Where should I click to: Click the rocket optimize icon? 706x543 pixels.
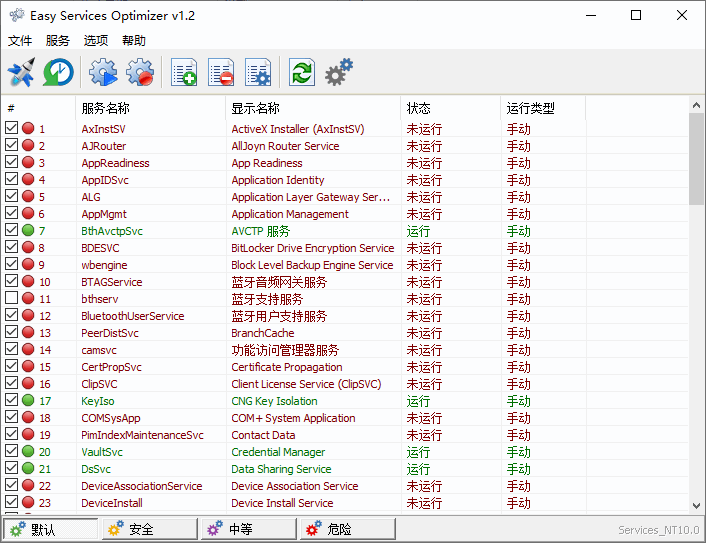pos(21,72)
